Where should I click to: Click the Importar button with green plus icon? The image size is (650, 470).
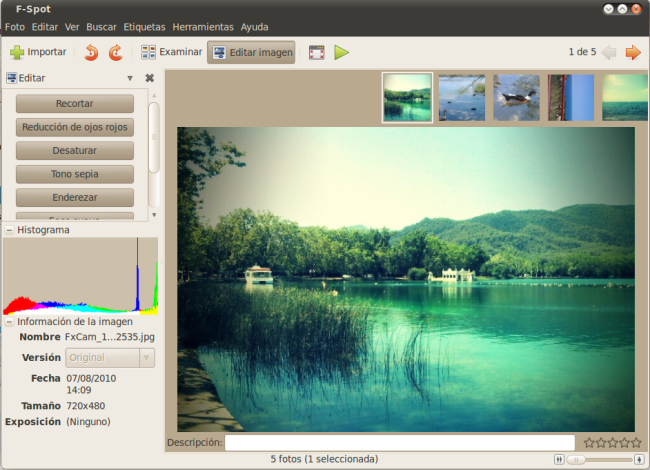38,52
